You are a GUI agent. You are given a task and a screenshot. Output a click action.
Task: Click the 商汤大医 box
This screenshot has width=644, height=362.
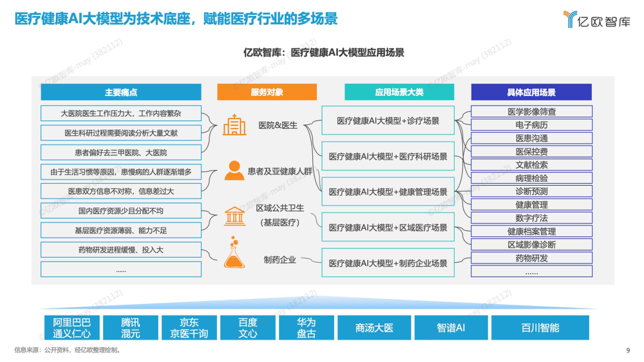coord(374,328)
